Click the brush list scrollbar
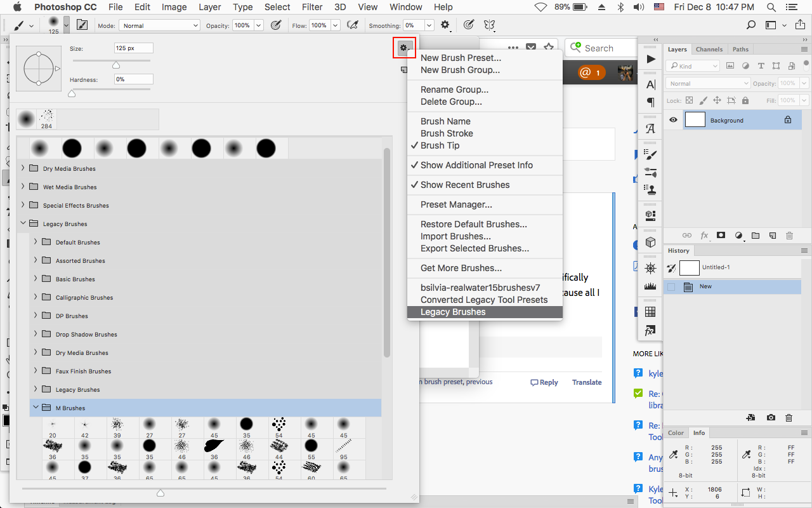 387,253
